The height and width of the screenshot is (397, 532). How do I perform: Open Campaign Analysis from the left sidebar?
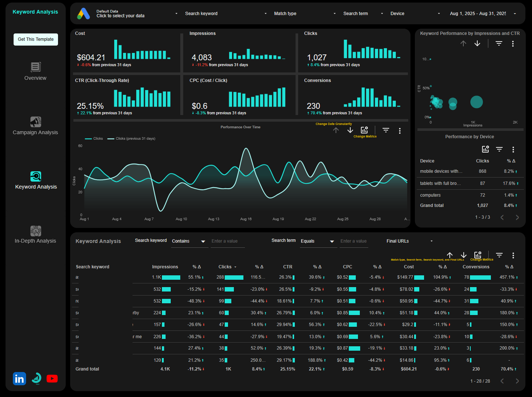[35, 122]
